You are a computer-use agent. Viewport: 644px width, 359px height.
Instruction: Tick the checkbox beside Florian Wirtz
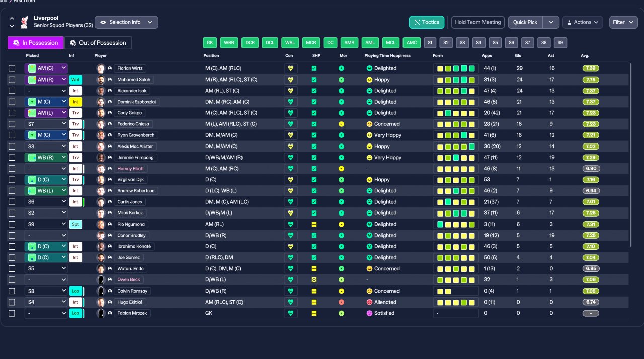pos(12,68)
